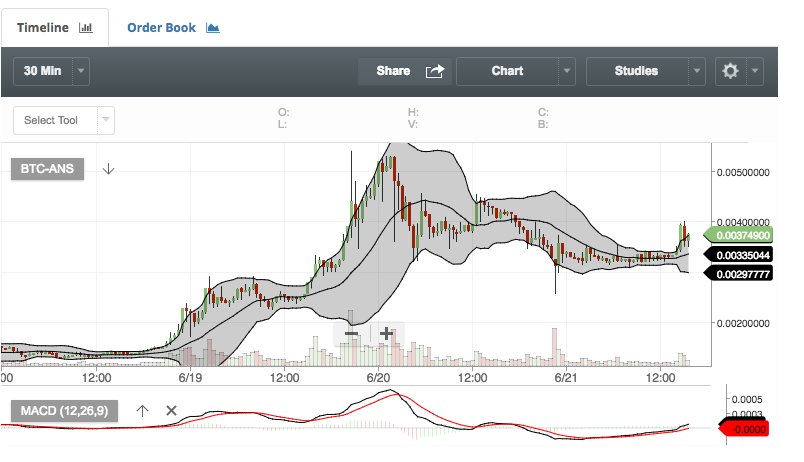Click the Share button

pos(405,71)
